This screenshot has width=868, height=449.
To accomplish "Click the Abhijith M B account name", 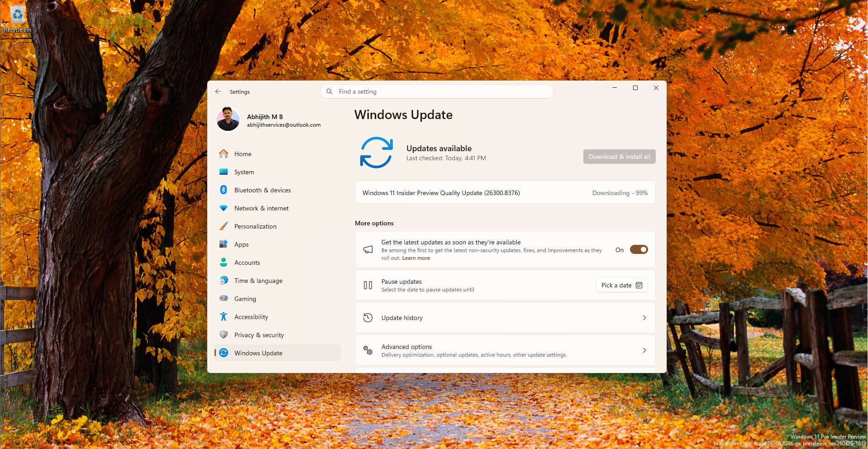I will point(265,117).
